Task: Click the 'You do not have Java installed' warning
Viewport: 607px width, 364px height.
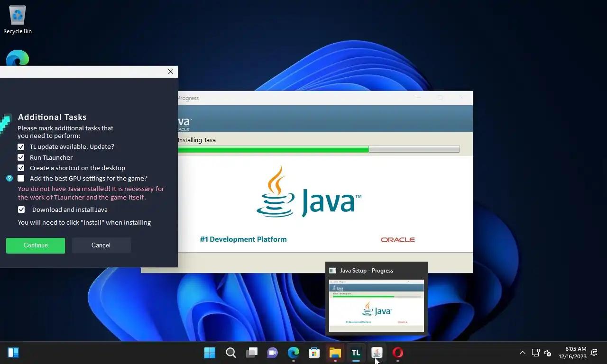Action: (x=91, y=193)
